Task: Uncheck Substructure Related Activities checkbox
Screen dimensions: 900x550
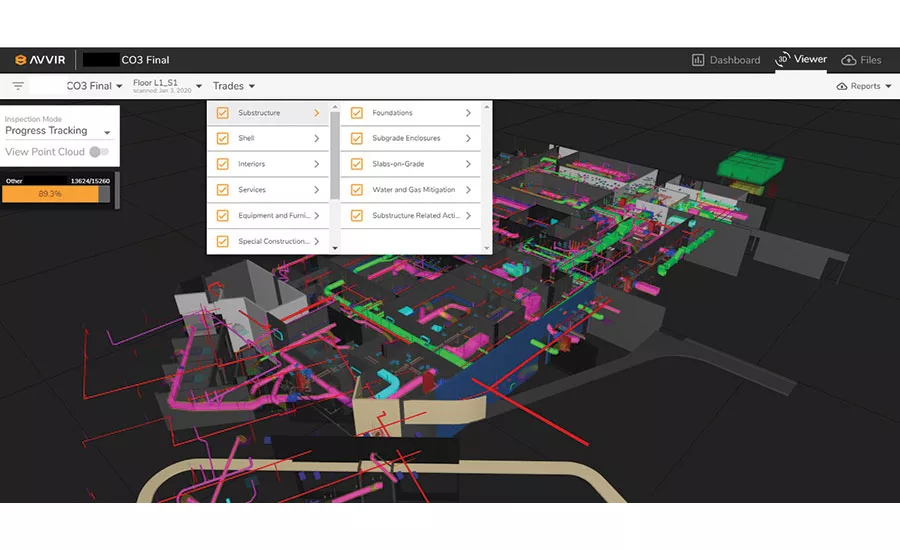Action: click(x=356, y=216)
